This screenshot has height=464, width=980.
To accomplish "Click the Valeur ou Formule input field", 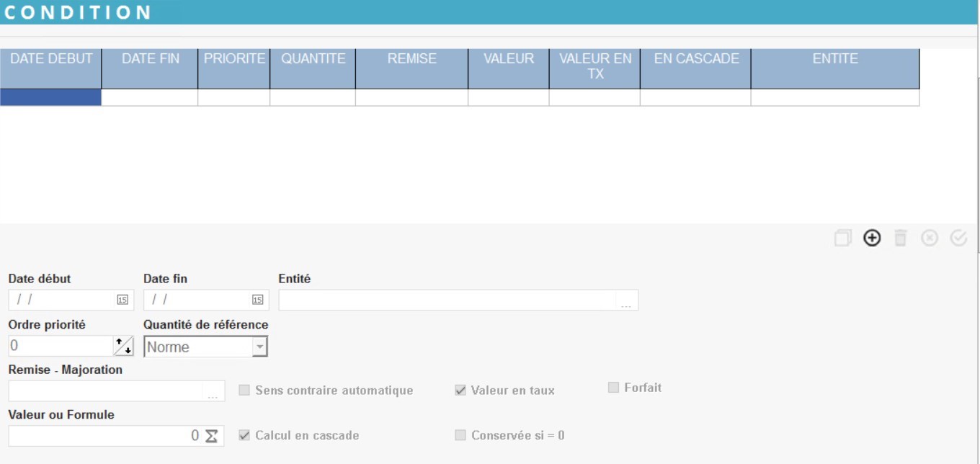I will point(101,436).
